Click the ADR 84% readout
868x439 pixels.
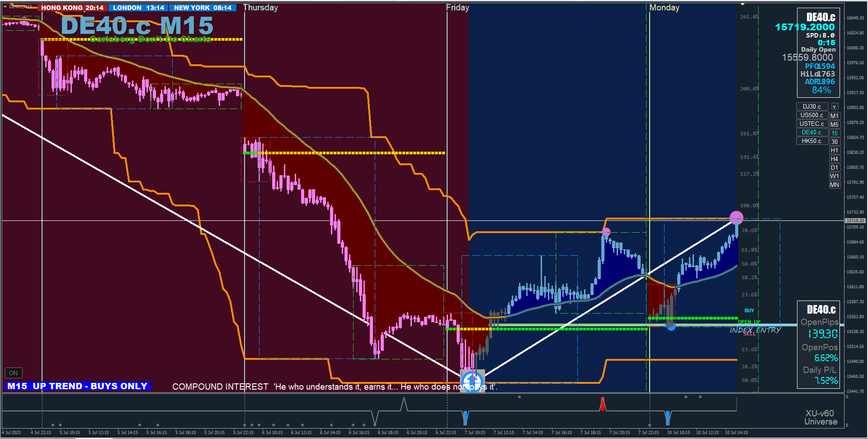click(x=821, y=90)
